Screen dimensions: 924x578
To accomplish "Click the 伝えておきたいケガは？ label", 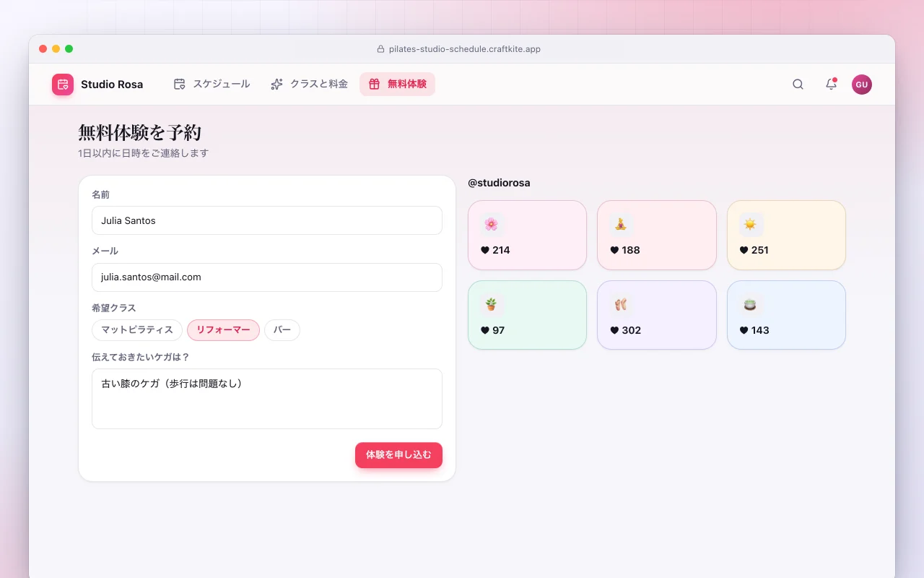I will 141,357.
